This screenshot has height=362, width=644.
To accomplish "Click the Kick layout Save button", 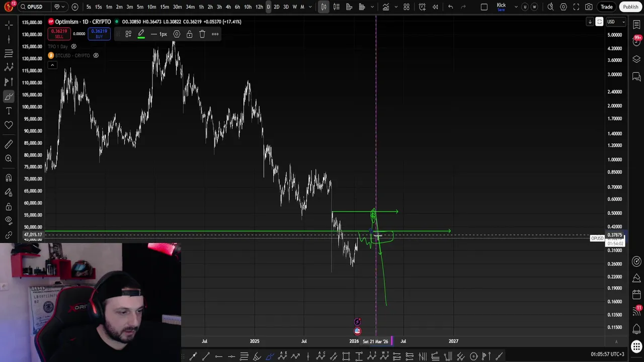I will [x=501, y=7].
